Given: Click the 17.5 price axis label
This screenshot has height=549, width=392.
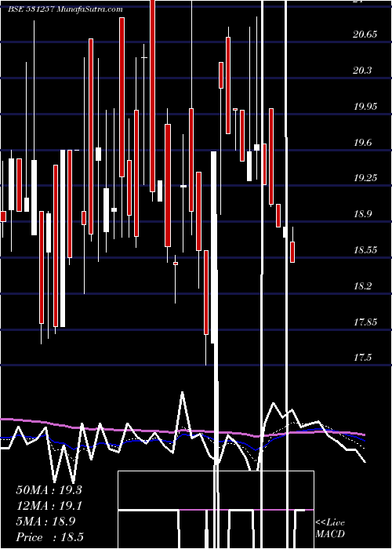Looking at the screenshot, I should tap(362, 358).
